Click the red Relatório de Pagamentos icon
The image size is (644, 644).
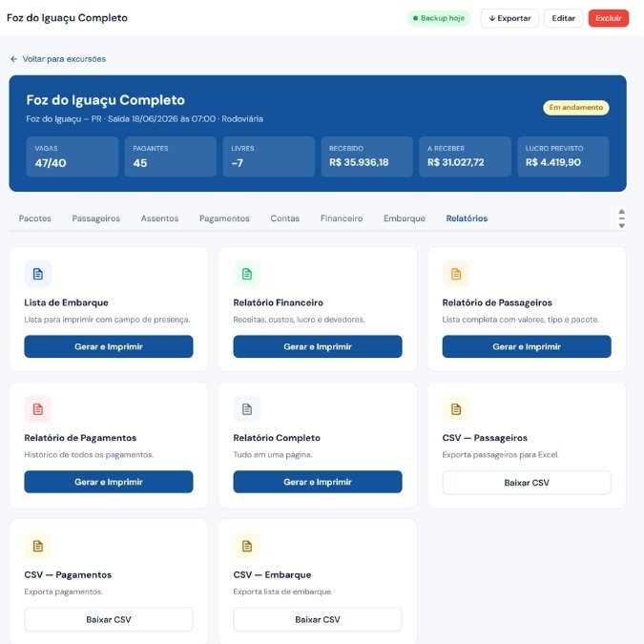click(38, 409)
